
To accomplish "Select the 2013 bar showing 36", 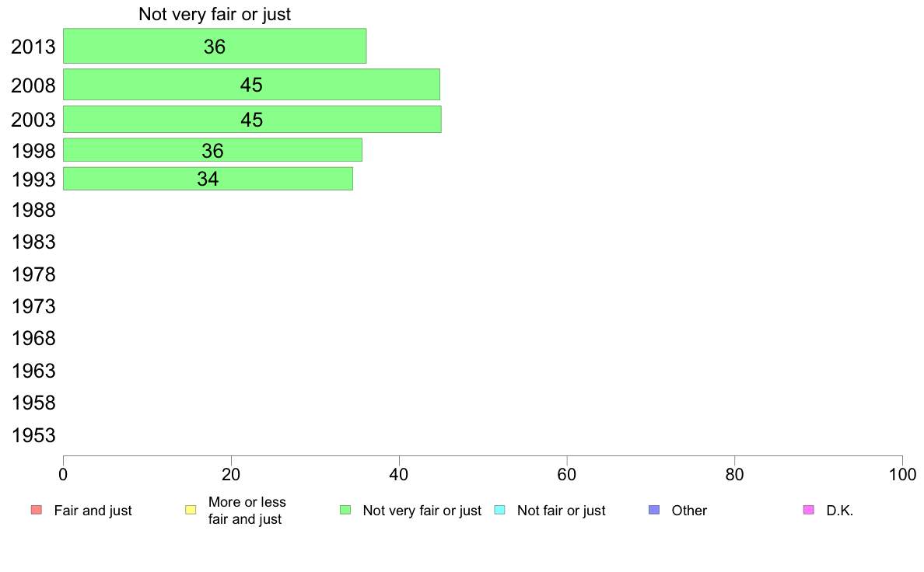I will [x=215, y=46].
